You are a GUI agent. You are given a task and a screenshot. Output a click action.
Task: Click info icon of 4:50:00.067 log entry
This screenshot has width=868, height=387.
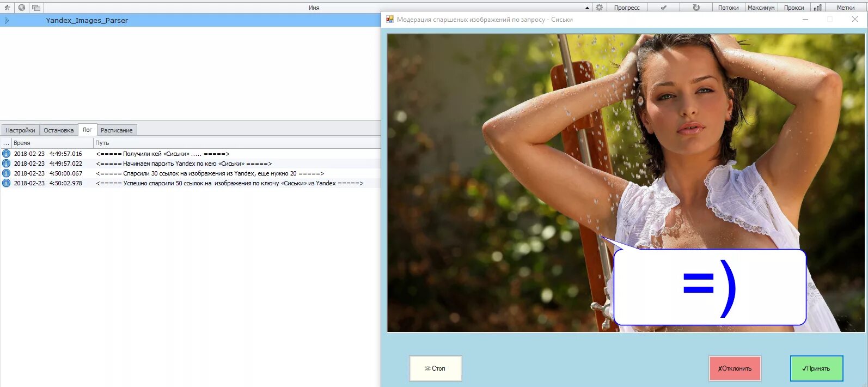(x=6, y=173)
